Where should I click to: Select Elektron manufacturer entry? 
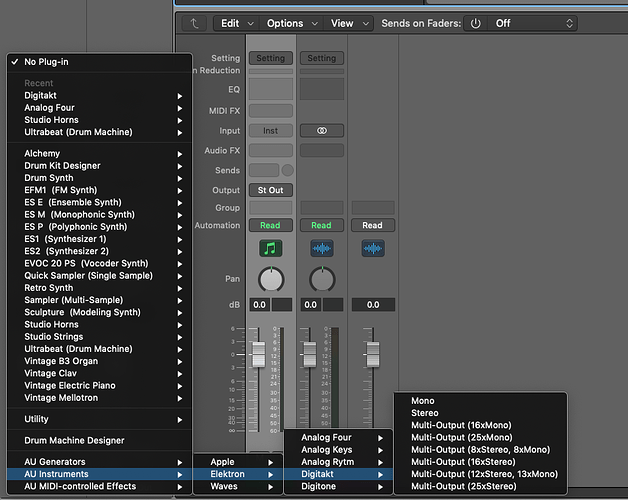(238, 474)
